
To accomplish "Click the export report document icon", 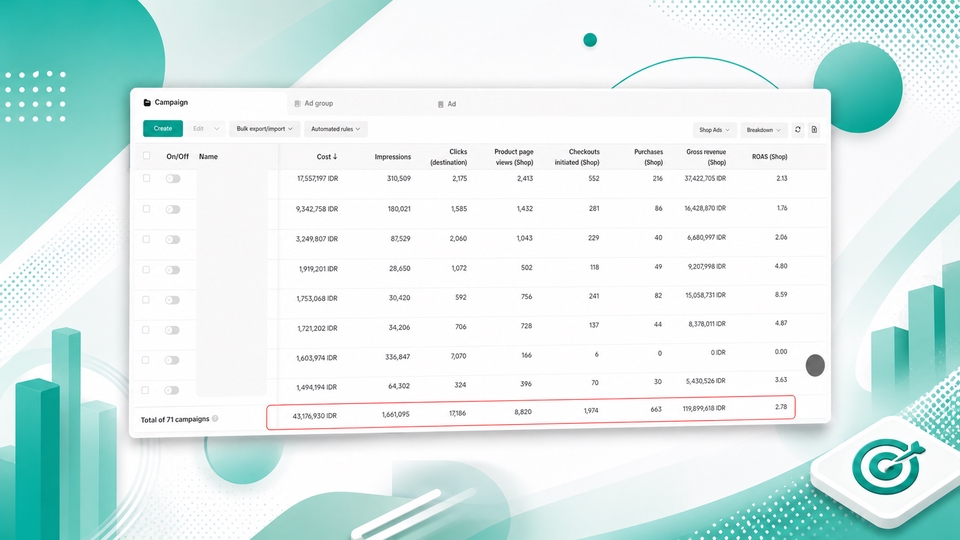I will point(814,130).
